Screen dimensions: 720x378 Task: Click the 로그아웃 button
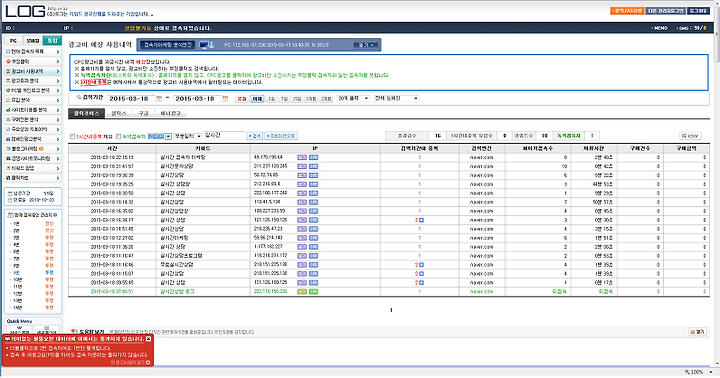coord(698,11)
